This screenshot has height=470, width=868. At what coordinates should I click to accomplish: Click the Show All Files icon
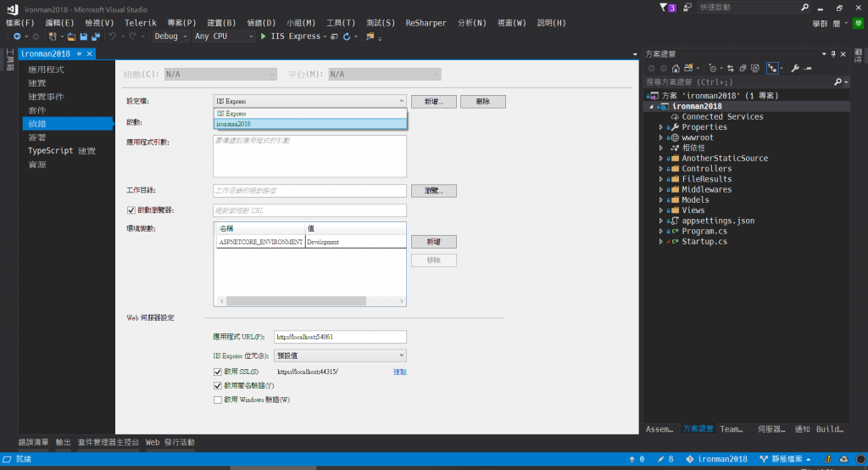click(x=755, y=68)
